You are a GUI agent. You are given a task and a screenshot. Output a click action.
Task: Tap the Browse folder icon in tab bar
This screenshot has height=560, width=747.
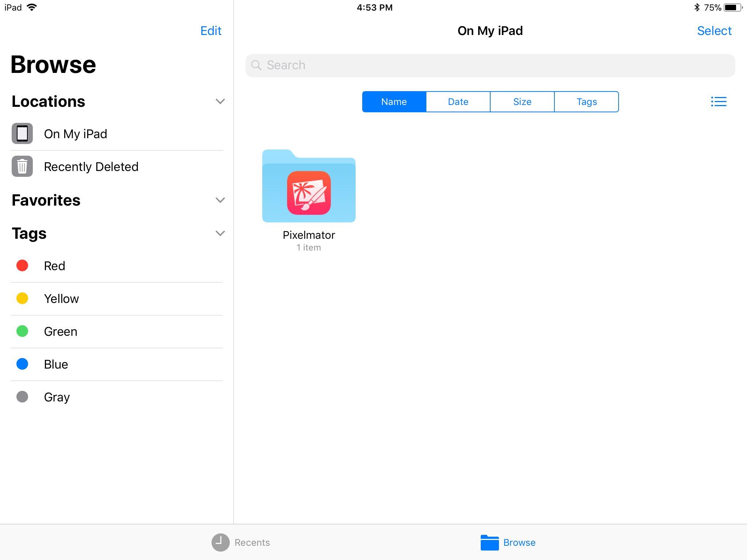(489, 542)
